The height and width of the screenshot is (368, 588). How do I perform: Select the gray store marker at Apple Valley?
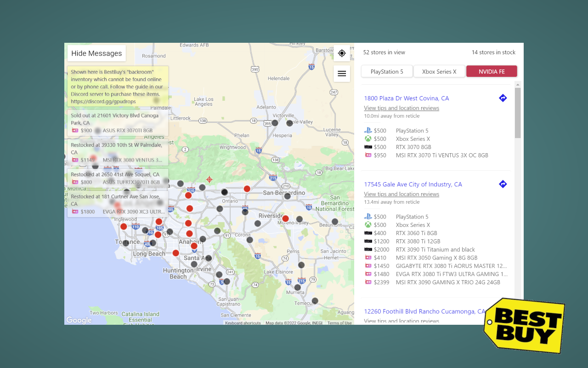coord(289,123)
